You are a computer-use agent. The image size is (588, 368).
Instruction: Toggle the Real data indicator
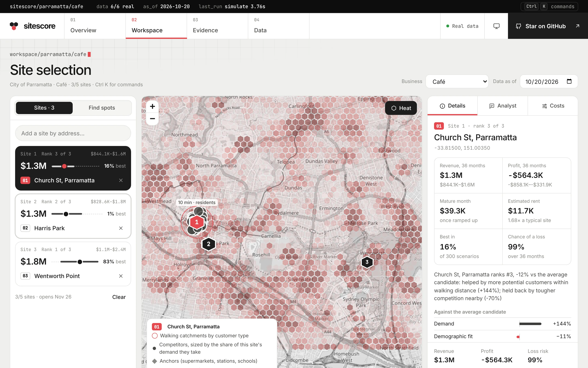462,26
